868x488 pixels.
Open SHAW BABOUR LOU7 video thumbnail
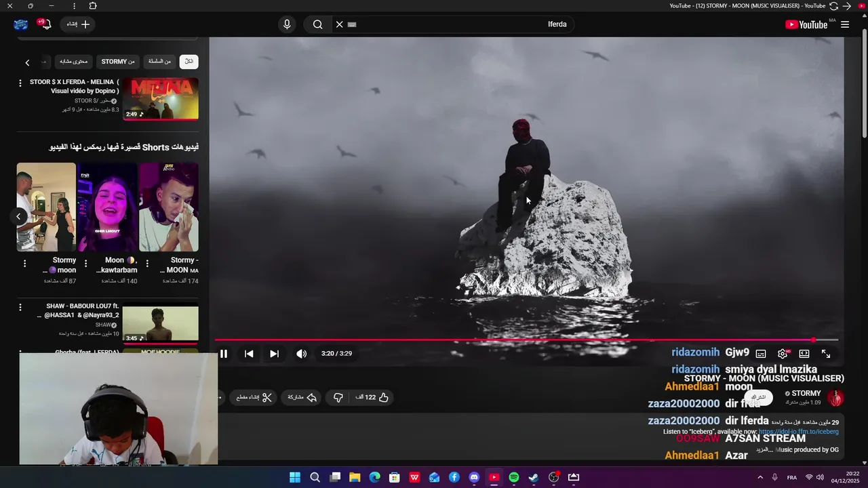(x=161, y=324)
